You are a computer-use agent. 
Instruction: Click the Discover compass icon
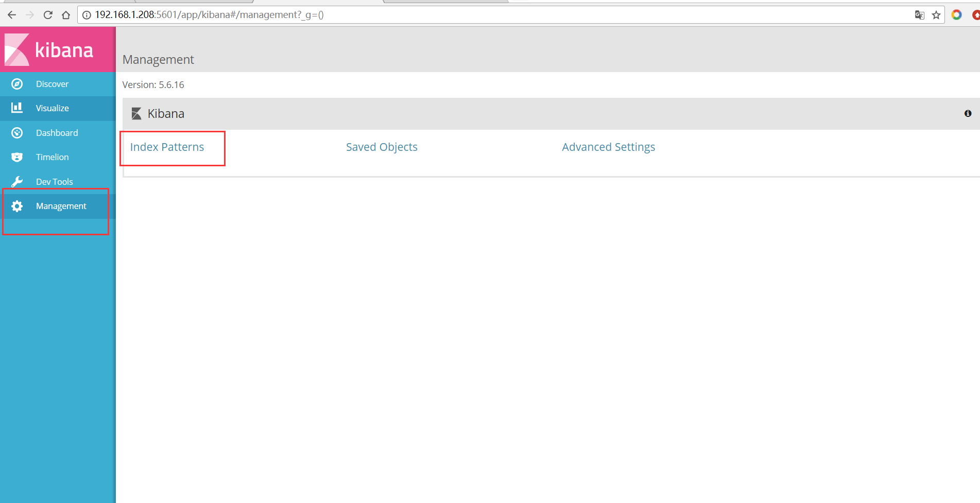(x=17, y=84)
